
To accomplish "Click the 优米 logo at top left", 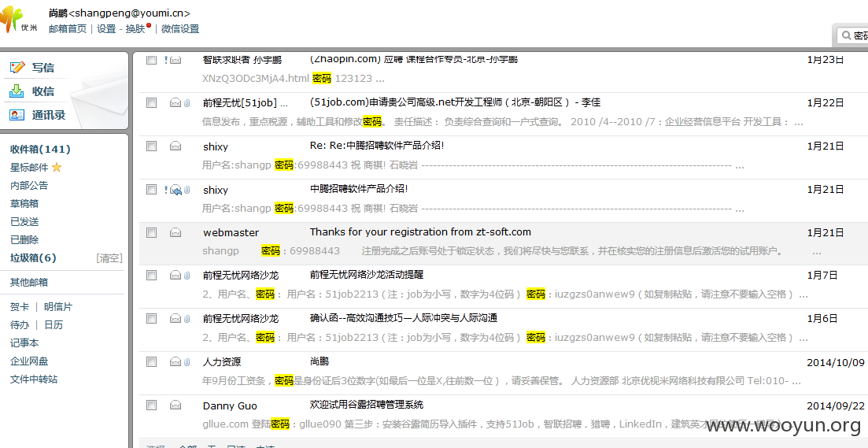I will tap(20, 20).
